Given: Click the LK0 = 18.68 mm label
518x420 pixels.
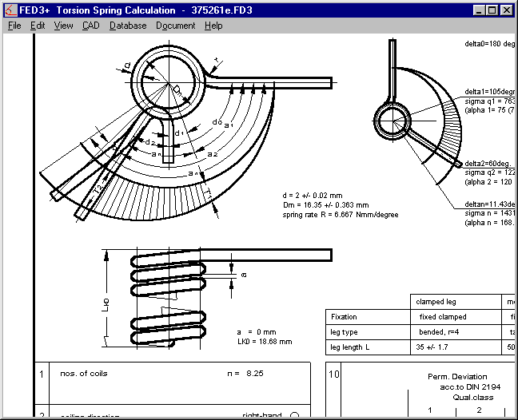Looking at the screenshot, I should [265, 341].
